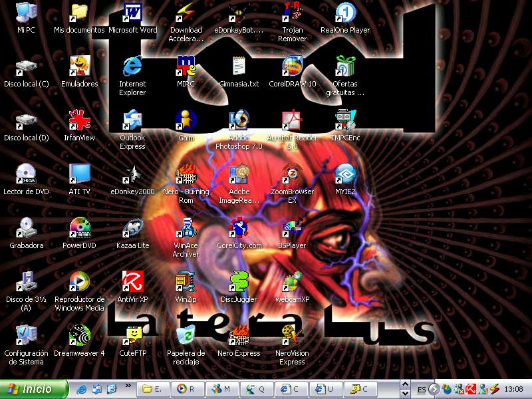
Task: Expand quick launch overflow chevron
Action: pos(128,386)
